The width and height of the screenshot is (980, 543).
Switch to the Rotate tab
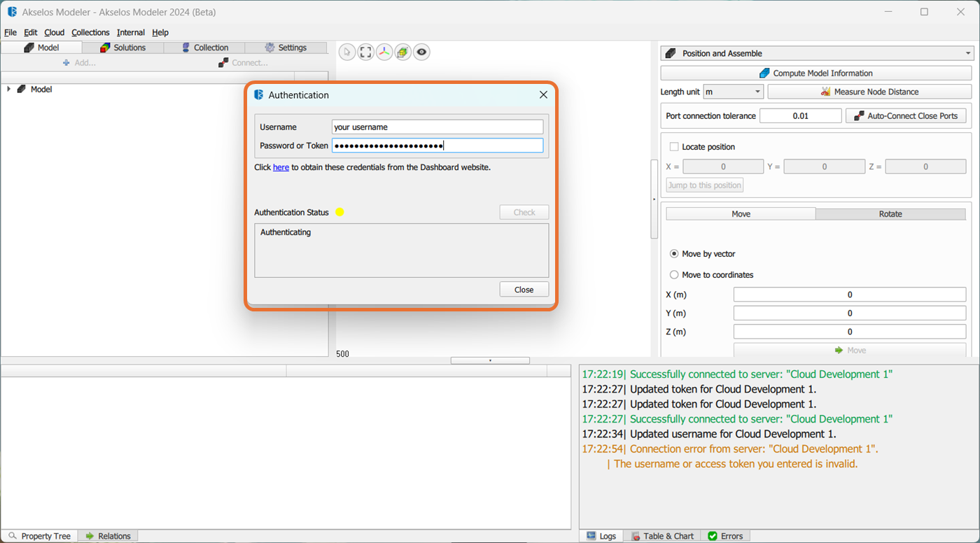(890, 214)
